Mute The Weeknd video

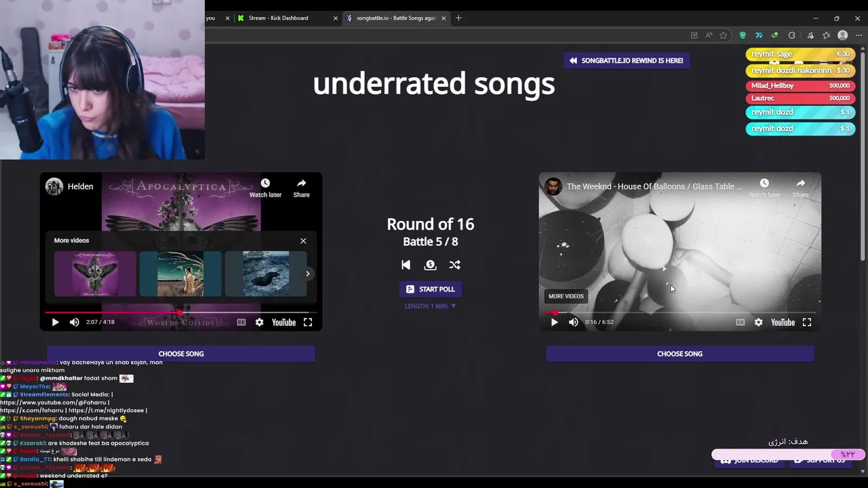point(574,323)
